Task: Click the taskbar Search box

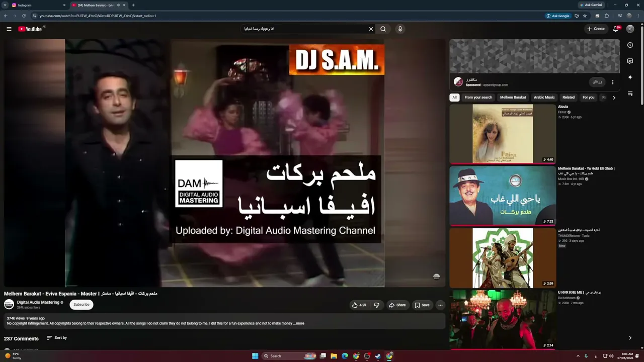Action: click(x=289, y=356)
